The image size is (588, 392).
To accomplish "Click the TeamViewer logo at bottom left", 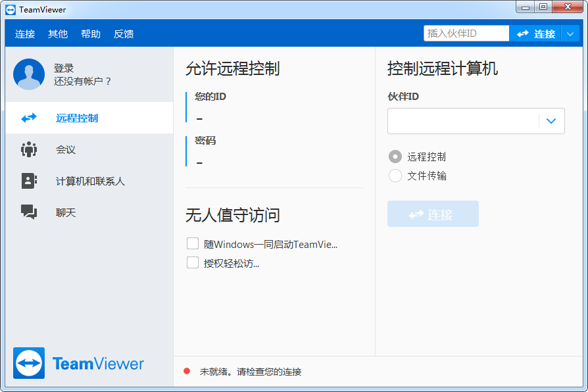I will (x=29, y=363).
